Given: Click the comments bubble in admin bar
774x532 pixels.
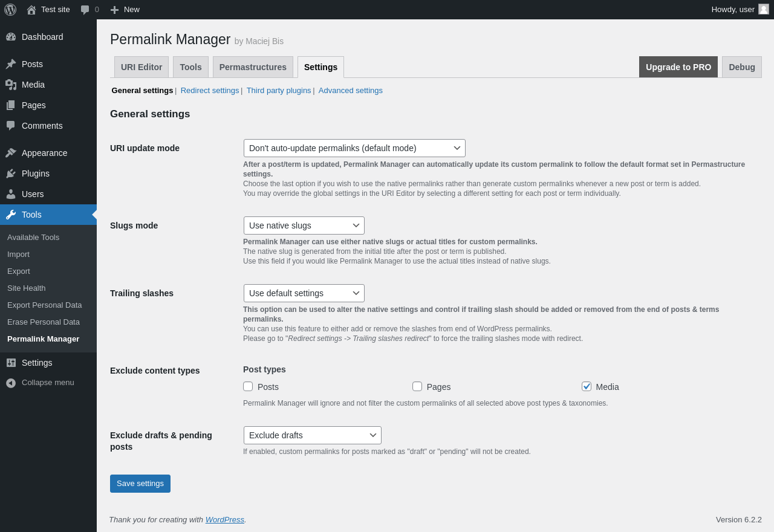Looking at the screenshot, I should tap(85, 10).
